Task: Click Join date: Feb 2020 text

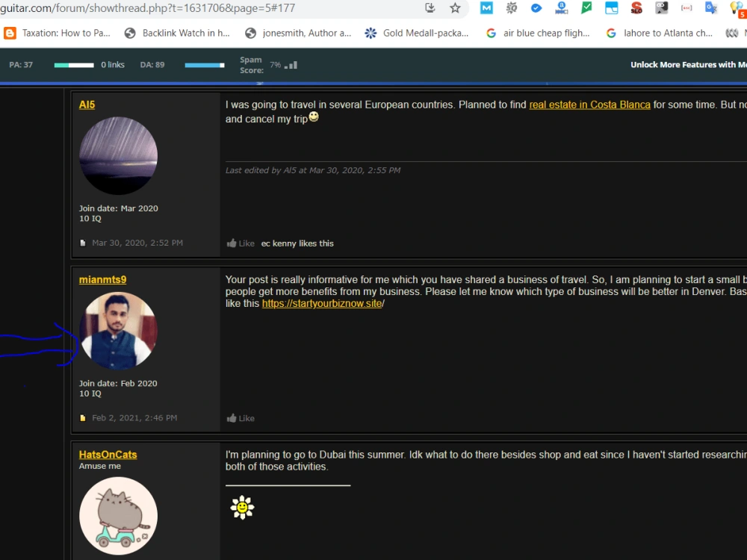Action: (118, 383)
